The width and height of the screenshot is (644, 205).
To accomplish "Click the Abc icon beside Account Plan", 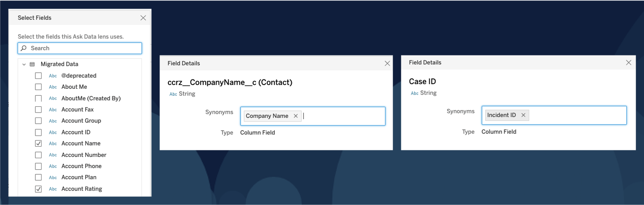I will point(53,177).
